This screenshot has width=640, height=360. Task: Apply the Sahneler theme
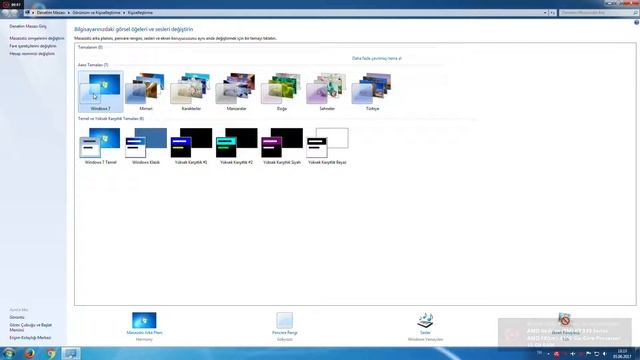pos(327,91)
